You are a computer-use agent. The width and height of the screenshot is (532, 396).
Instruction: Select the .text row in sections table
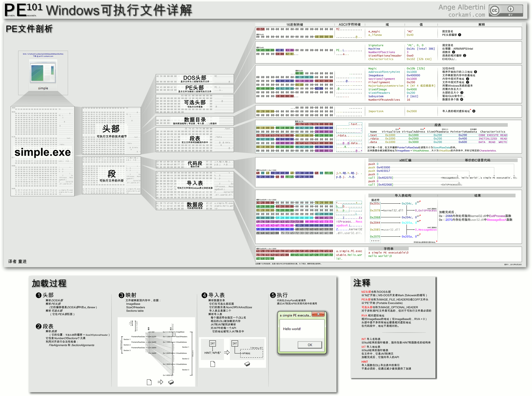pyautogui.click(x=438, y=135)
